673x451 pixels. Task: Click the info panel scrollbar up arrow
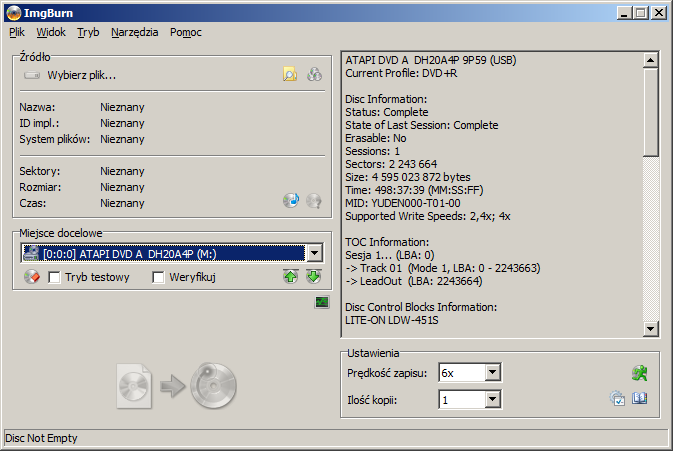click(651, 60)
